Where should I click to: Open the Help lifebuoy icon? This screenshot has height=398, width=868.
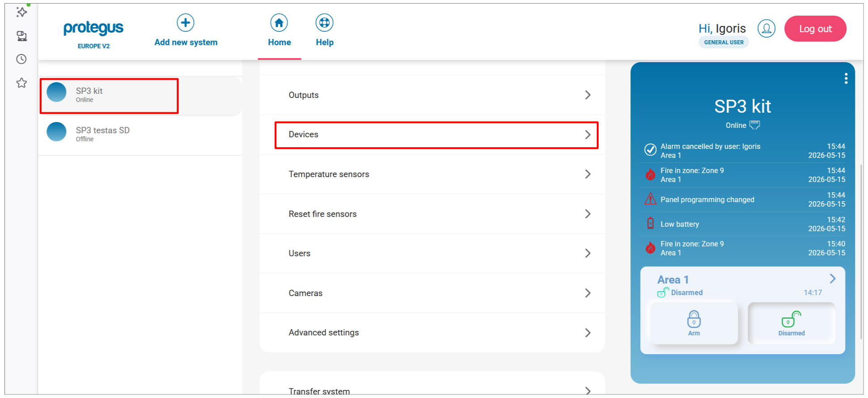tap(324, 22)
